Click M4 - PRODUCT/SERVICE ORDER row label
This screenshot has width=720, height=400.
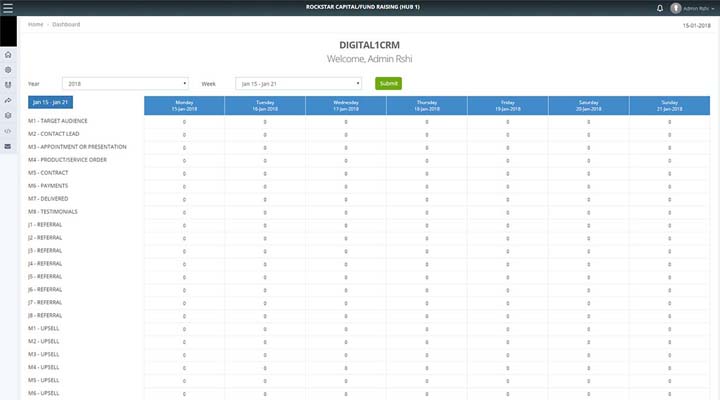[x=68, y=160]
